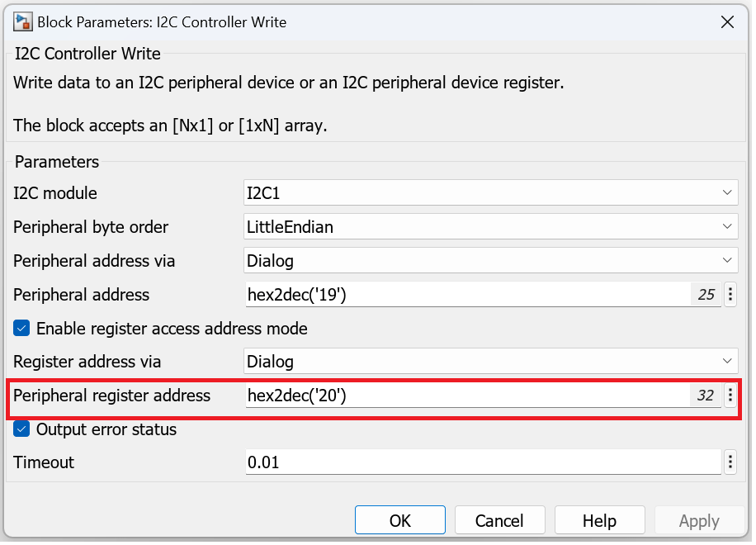Open the options menu beside the Timeout field

tap(730, 462)
